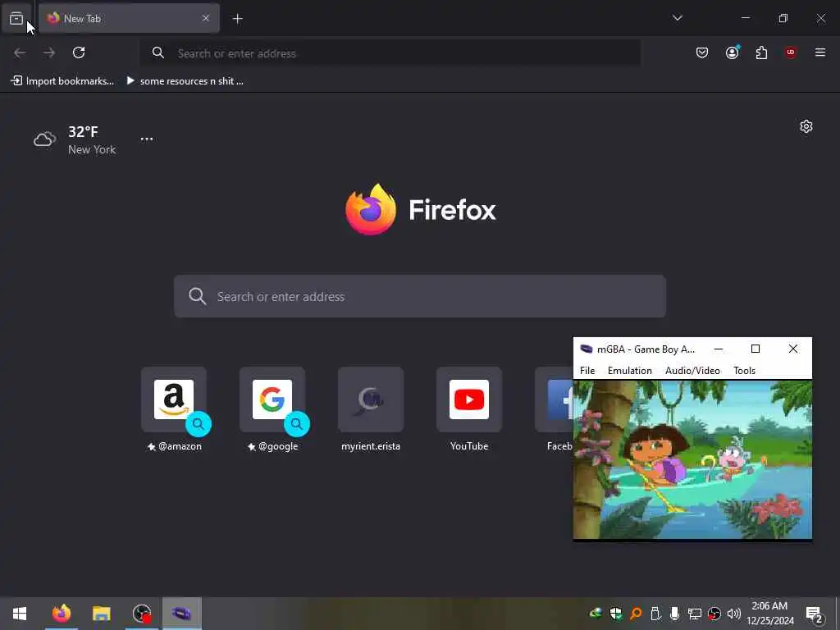Open the uBlock Origin extension icon
The height and width of the screenshot is (630, 840).
[791, 52]
